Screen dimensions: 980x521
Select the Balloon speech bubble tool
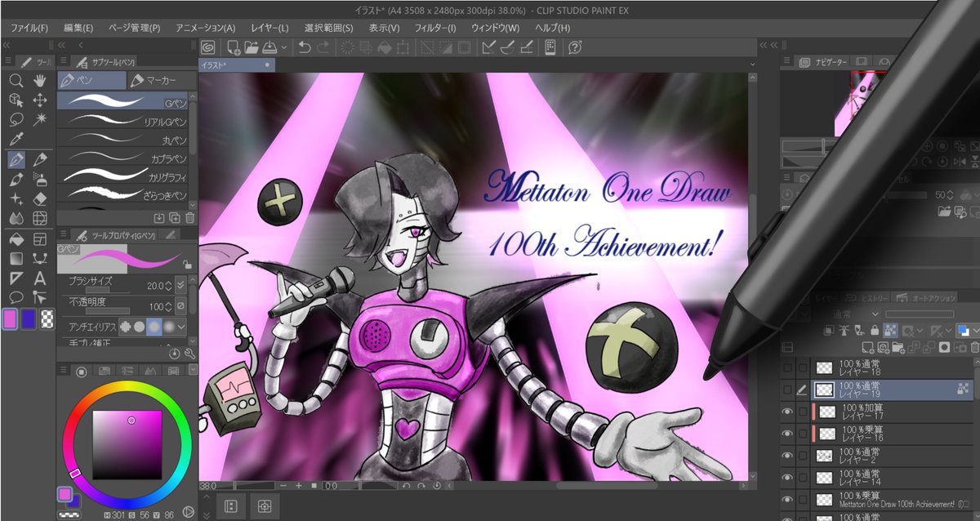15,298
